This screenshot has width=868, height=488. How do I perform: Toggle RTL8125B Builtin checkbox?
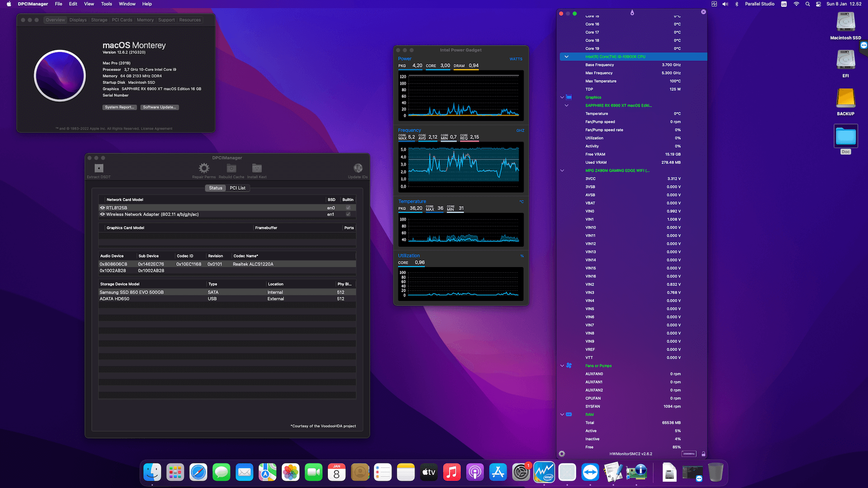click(x=348, y=208)
